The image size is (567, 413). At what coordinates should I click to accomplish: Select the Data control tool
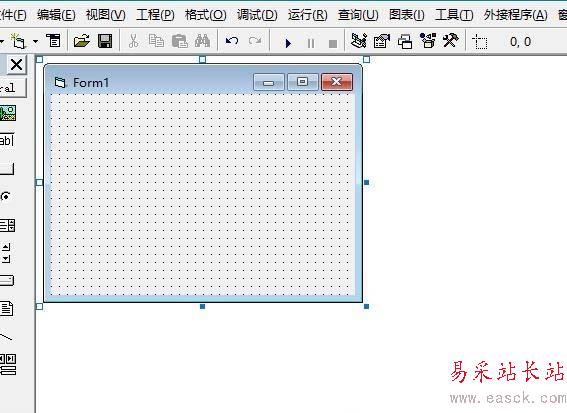(8, 364)
